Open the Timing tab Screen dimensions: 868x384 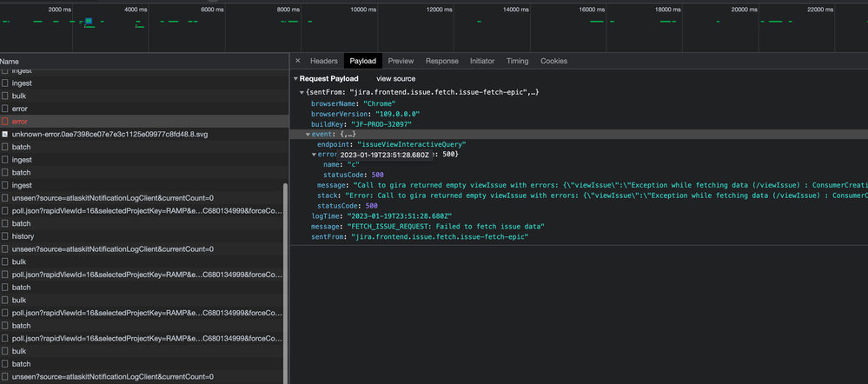[517, 61]
